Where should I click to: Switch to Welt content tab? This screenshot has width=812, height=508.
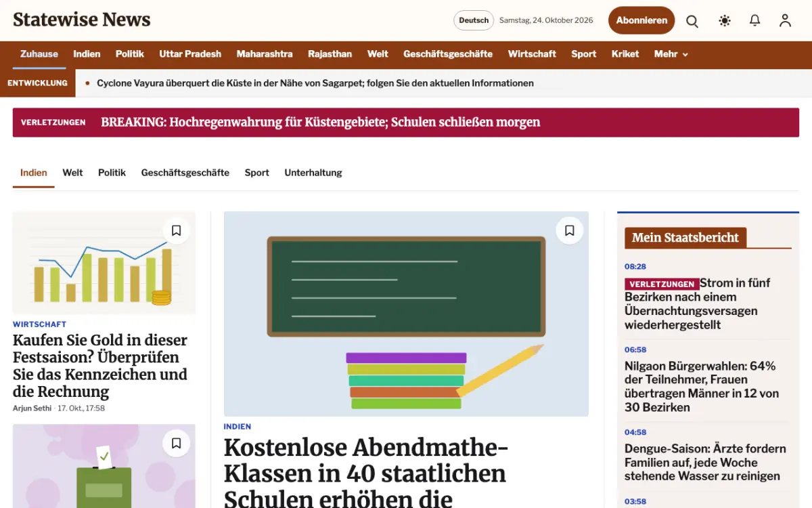tap(72, 173)
